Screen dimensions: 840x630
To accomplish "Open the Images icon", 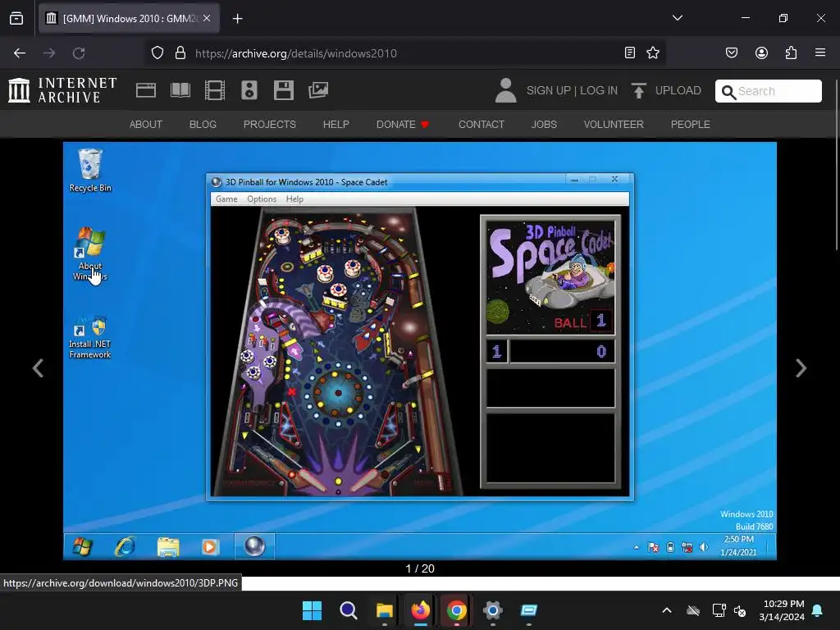I will coord(318,90).
